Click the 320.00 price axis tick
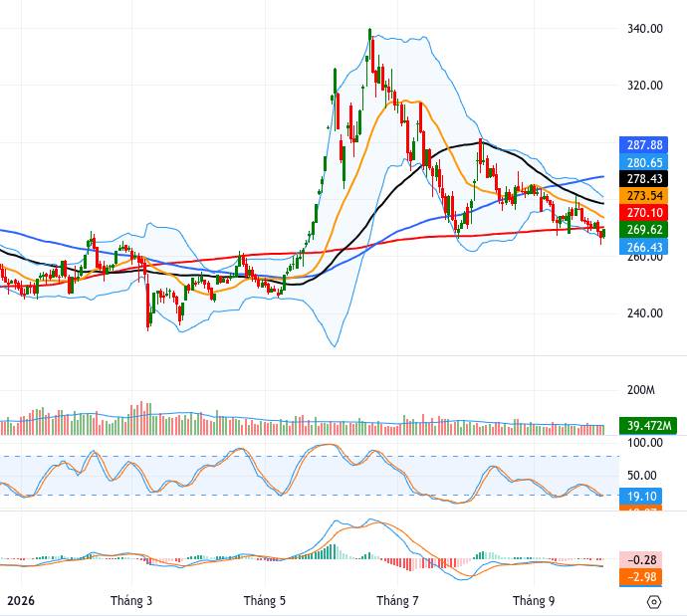Image resolution: width=687 pixels, height=616 pixels. (x=644, y=86)
